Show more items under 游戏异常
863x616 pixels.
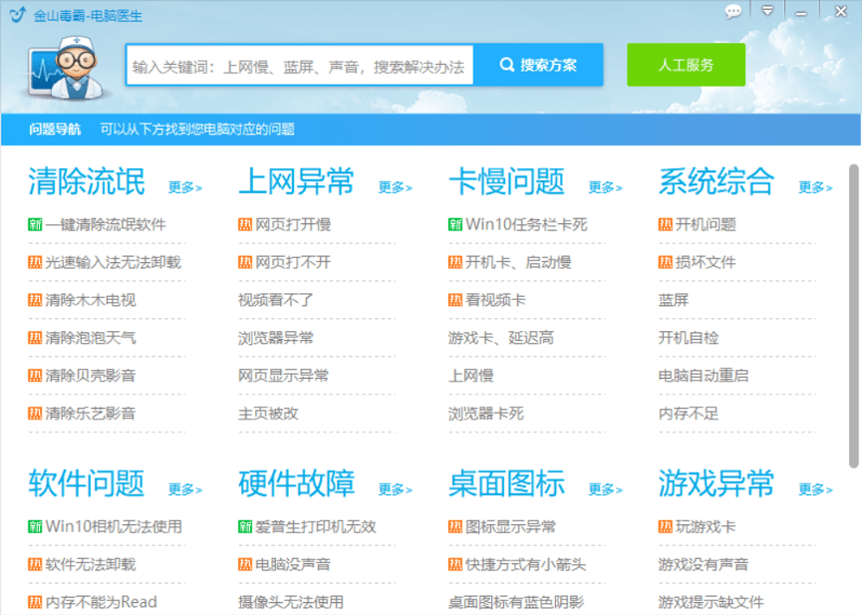tap(814, 489)
